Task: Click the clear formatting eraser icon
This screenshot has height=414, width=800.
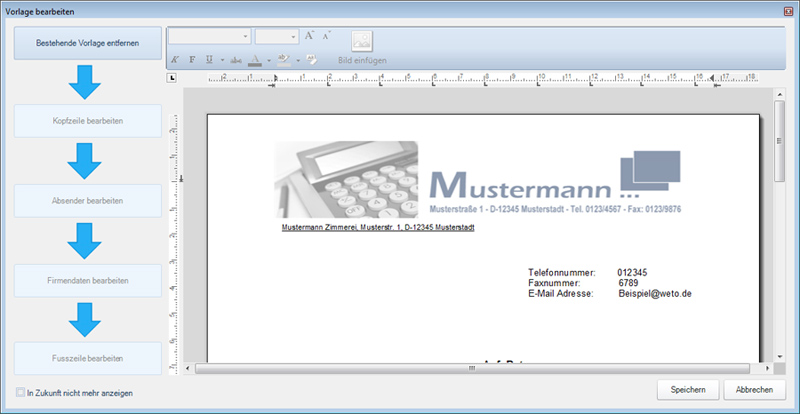Action: (311, 60)
